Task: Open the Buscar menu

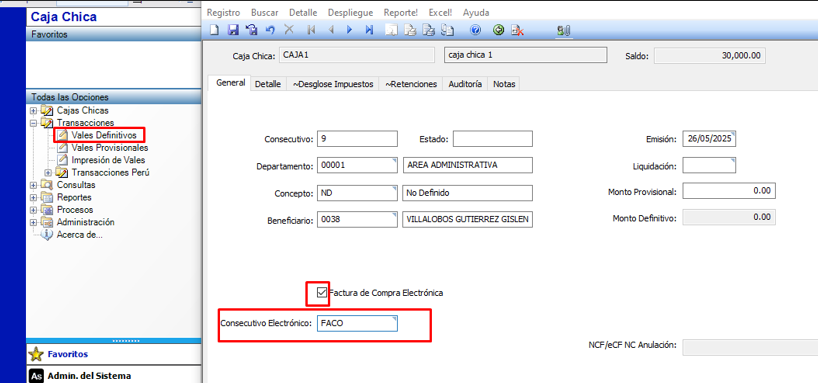Action: click(x=264, y=13)
